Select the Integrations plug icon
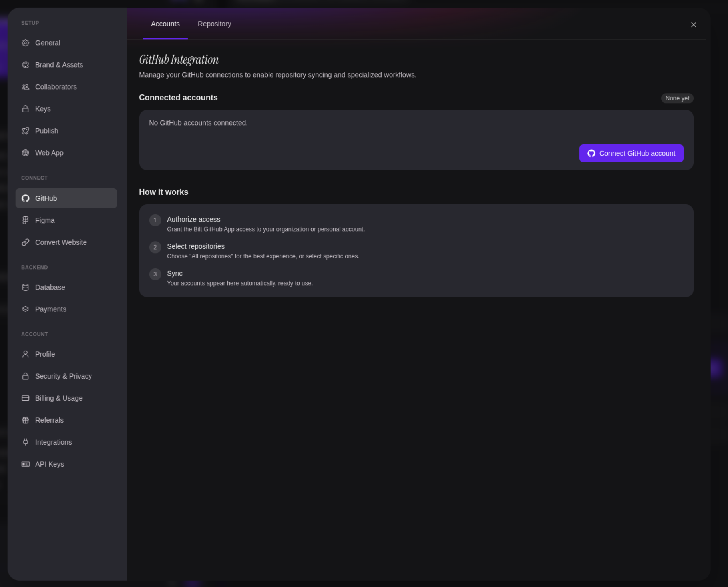 [26, 442]
